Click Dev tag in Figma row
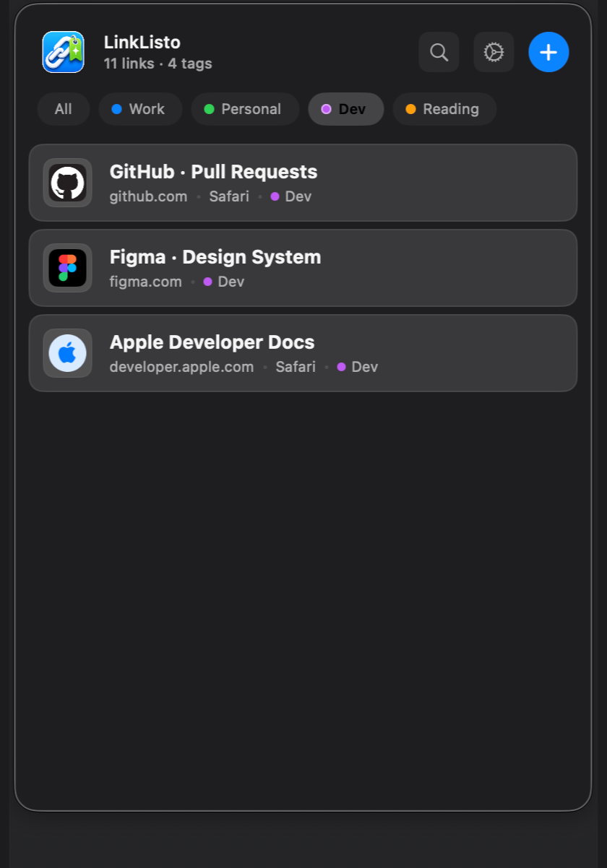Viewport: 607px width, 868px height. [x=224, y=282]
